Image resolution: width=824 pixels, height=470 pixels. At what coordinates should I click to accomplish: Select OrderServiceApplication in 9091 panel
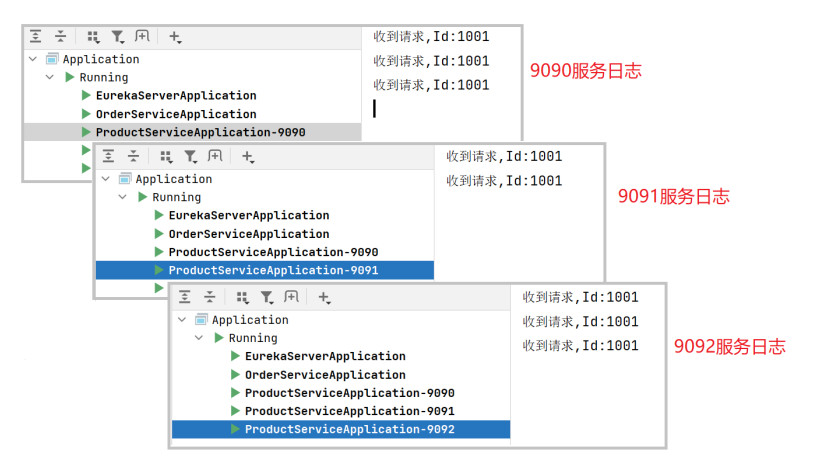[249, 234]
